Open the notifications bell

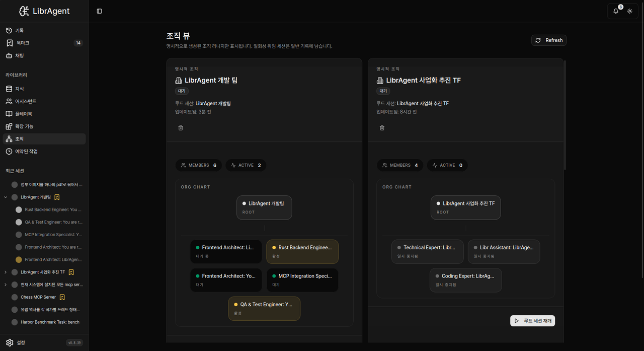[x=616, y=11]
